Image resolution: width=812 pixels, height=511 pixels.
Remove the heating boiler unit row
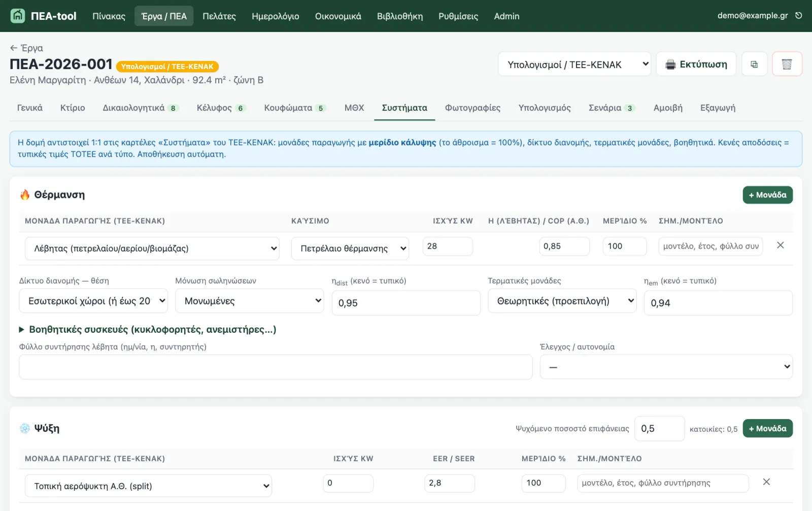point(781,245)
